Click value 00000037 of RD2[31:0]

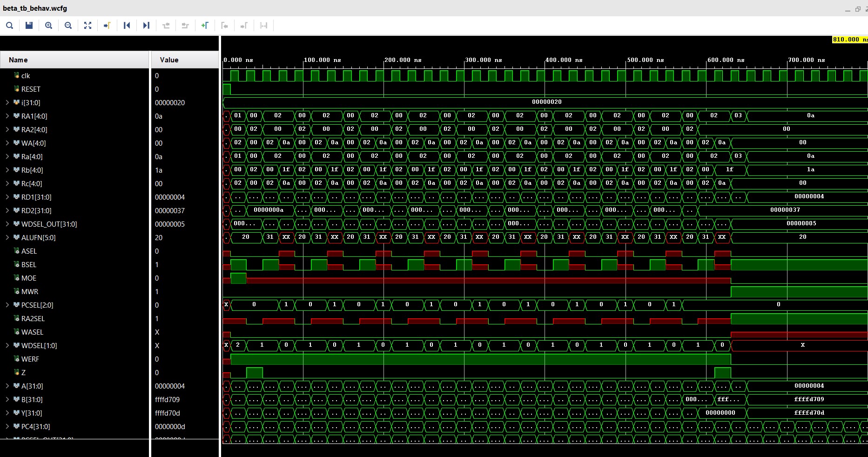170,210
